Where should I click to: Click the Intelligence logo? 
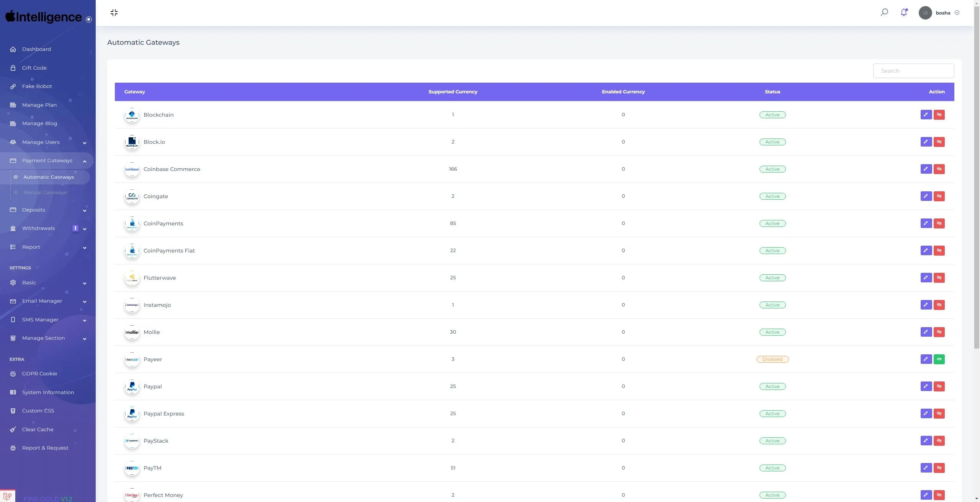point(43,17)
